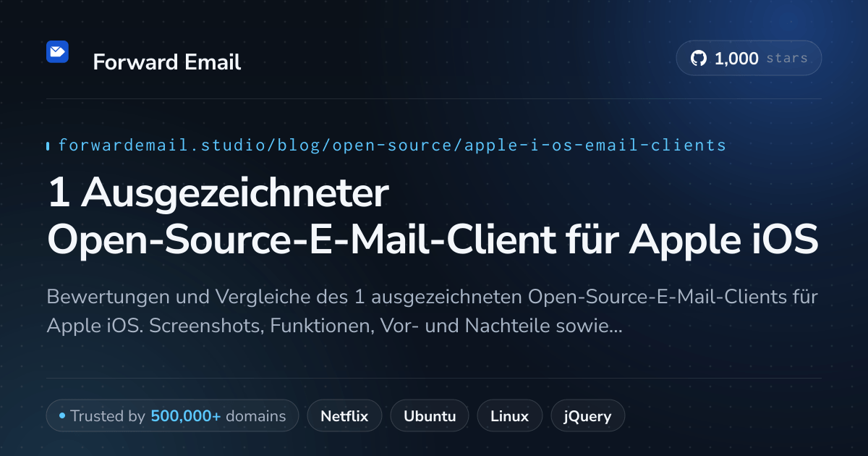
Task: Click the description paragraph starting with "Bewertungen und Vergleiche"
Action: click(x=433, y=312)
